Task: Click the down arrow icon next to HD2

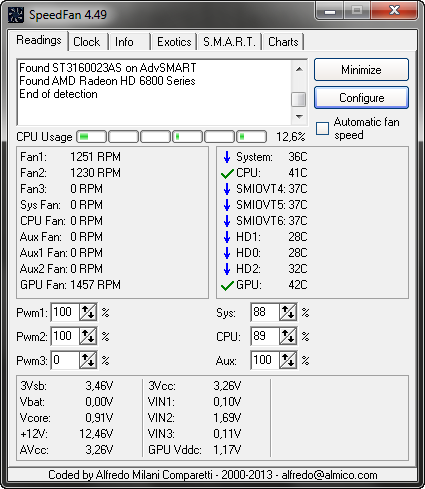Action: pos(227,269)
